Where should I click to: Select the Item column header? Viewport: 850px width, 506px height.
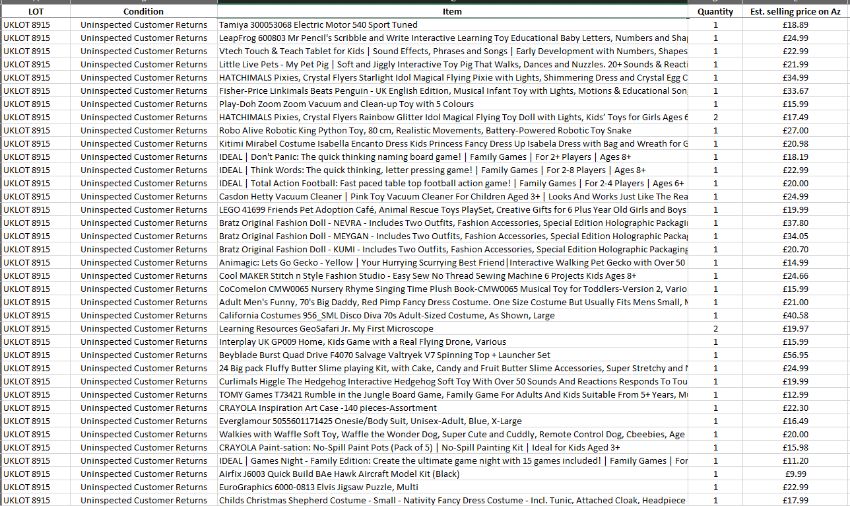click(x=453, y=11)
